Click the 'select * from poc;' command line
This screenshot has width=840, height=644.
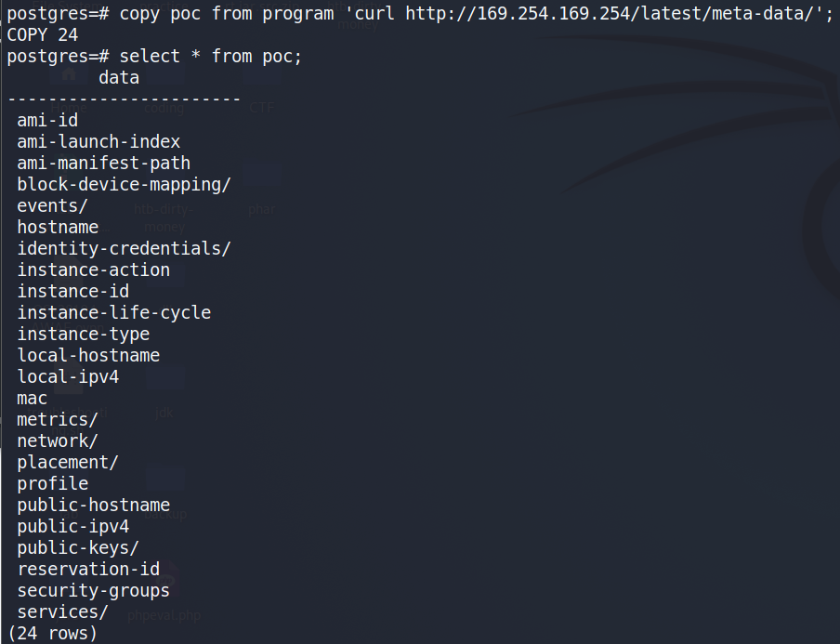155,56
